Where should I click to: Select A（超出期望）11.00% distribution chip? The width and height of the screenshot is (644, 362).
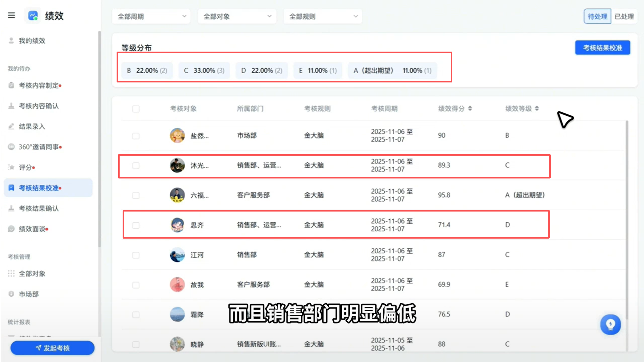[392, 70]
